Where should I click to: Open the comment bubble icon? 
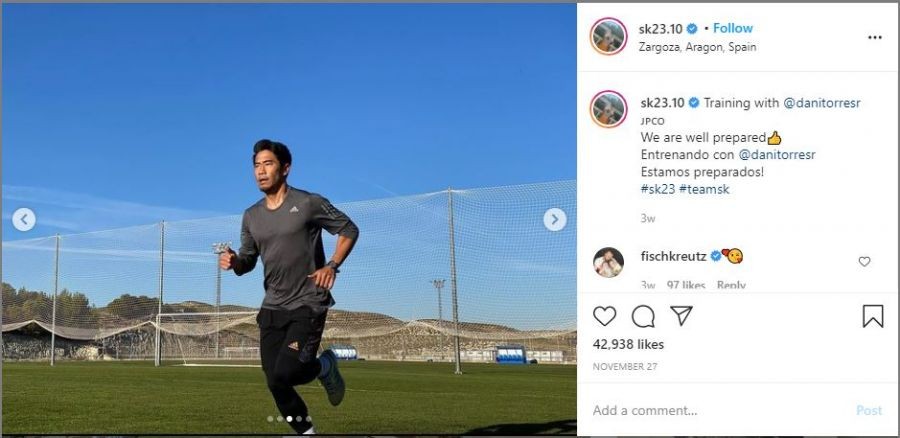pos(643,316)
